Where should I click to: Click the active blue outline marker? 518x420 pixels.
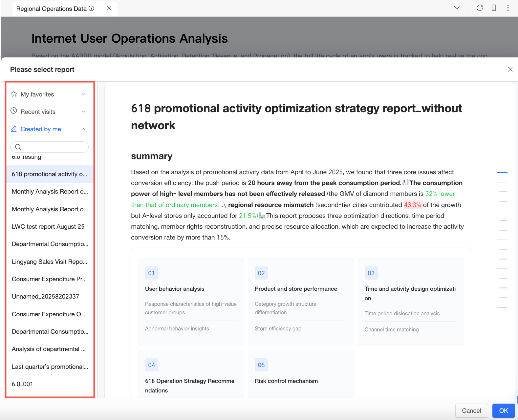click(502, 172)
